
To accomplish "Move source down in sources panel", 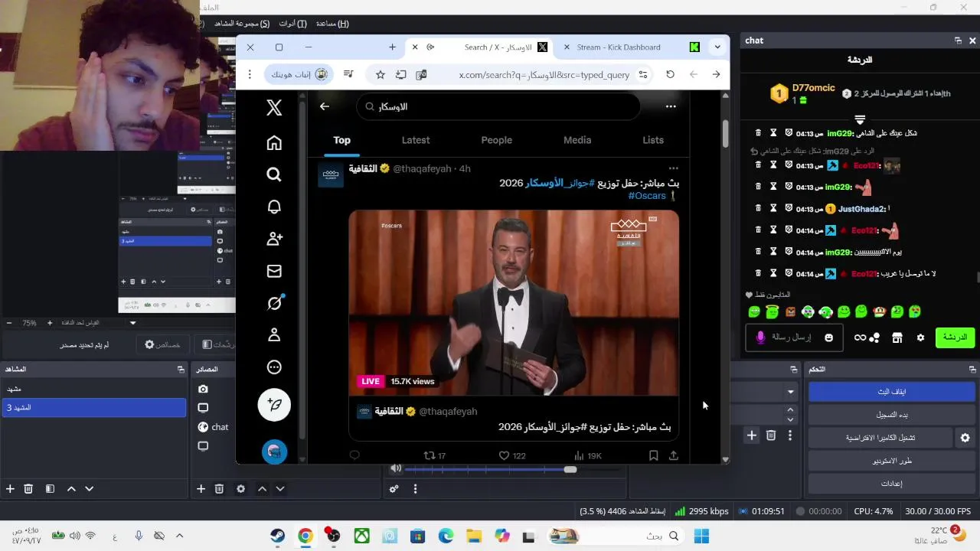I will [280, 488].
